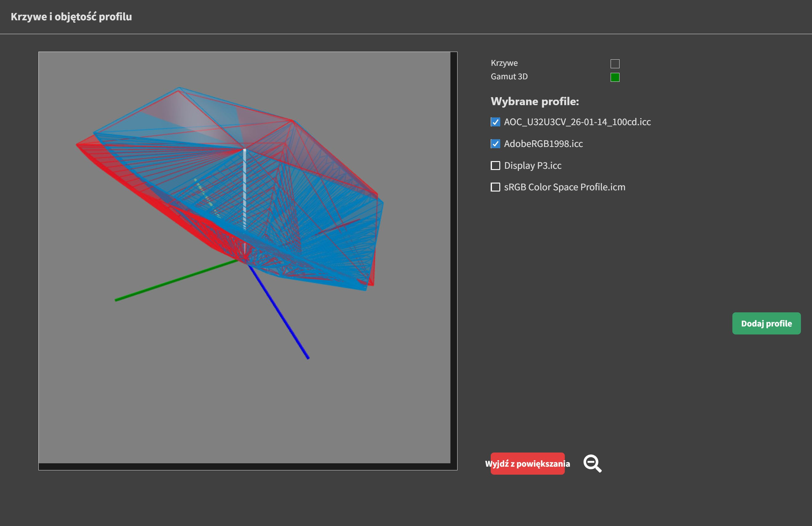The image size is (812, 526).
Task: Click the zoom-out magnifier icon
Action: (x=592, y=463)
